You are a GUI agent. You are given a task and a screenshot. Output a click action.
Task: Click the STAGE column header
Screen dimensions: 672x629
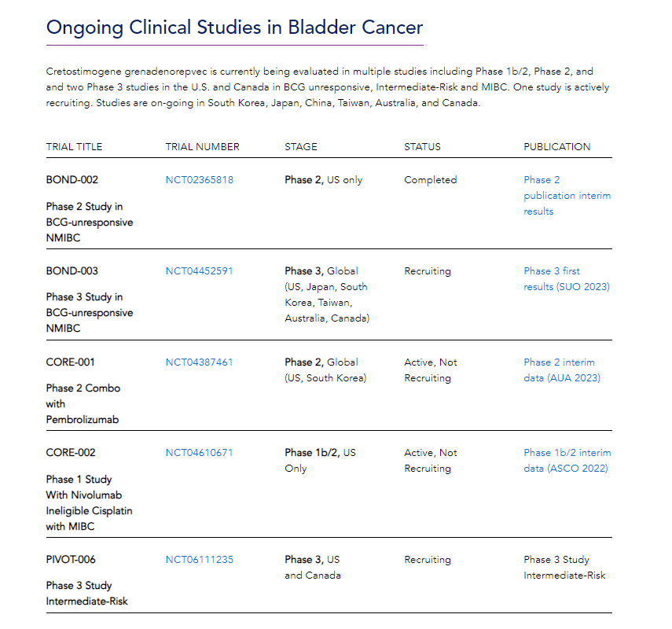(x=301, y=147)
